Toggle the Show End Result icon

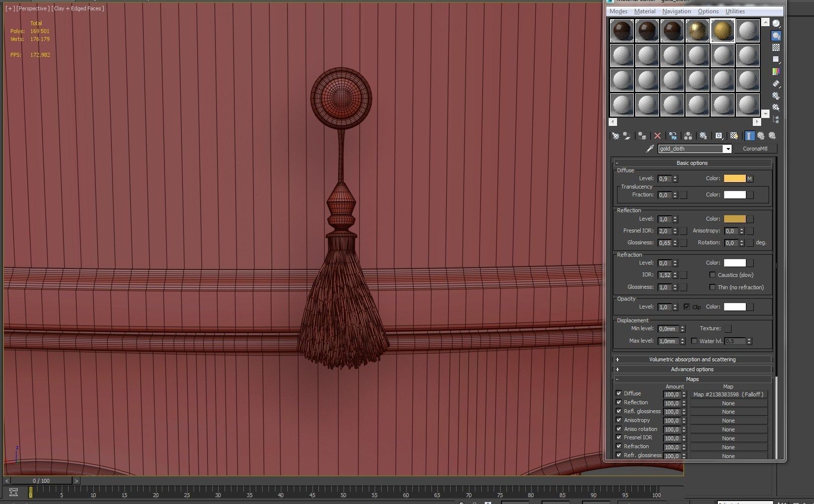(x=750, y=136)
